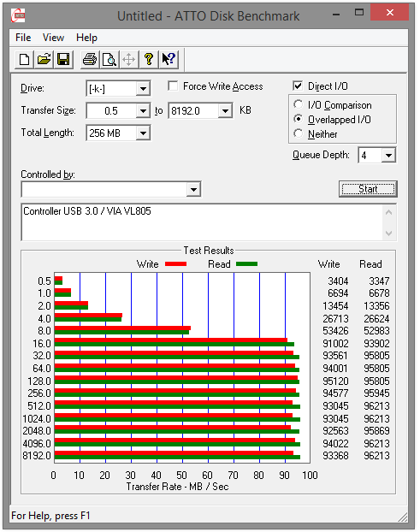Uncheck the Direct I/O checkbox
Image resolution: width=420 pixels, height=532 pixels.
(x=298, y=86)
